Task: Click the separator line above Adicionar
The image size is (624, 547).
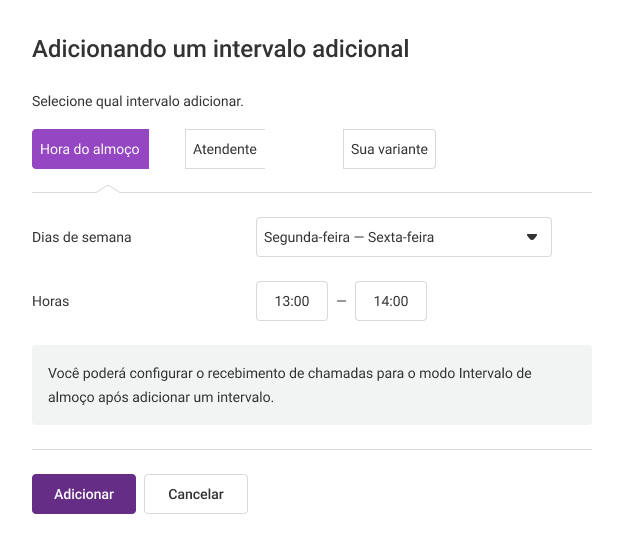Action: click(x=312, y=450)
